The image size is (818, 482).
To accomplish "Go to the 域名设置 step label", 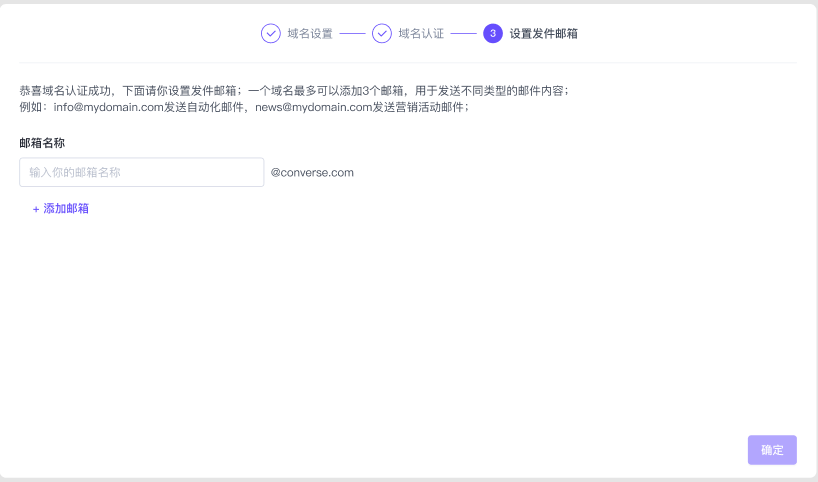I will pos(309,33).
